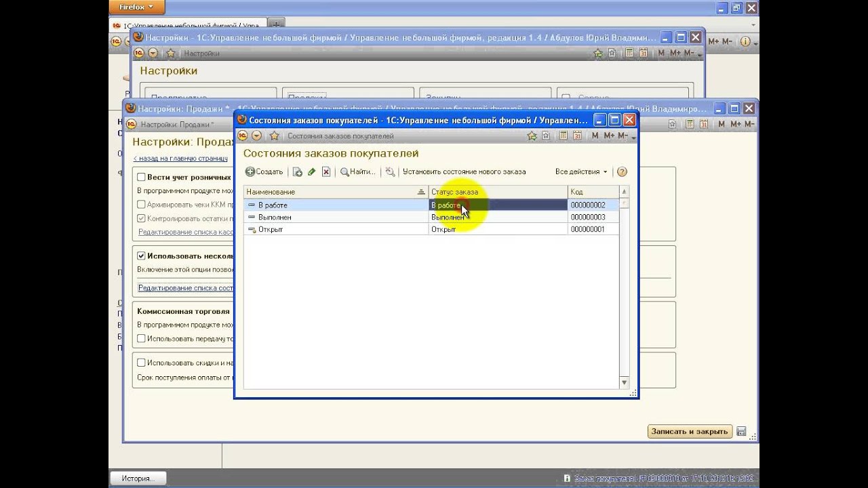Click the M memory button in order states window
The width and height of the screenshot is (868, 488).
595,136
